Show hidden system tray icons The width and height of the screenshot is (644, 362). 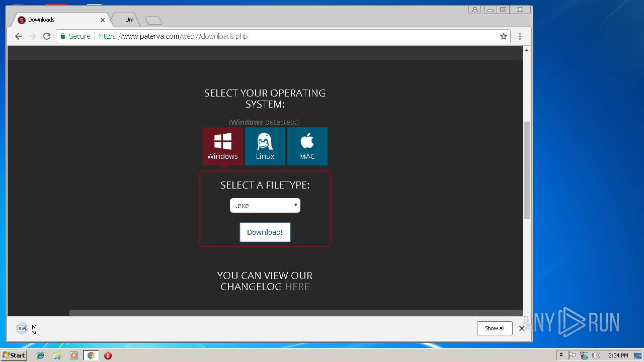click(561, 355)
